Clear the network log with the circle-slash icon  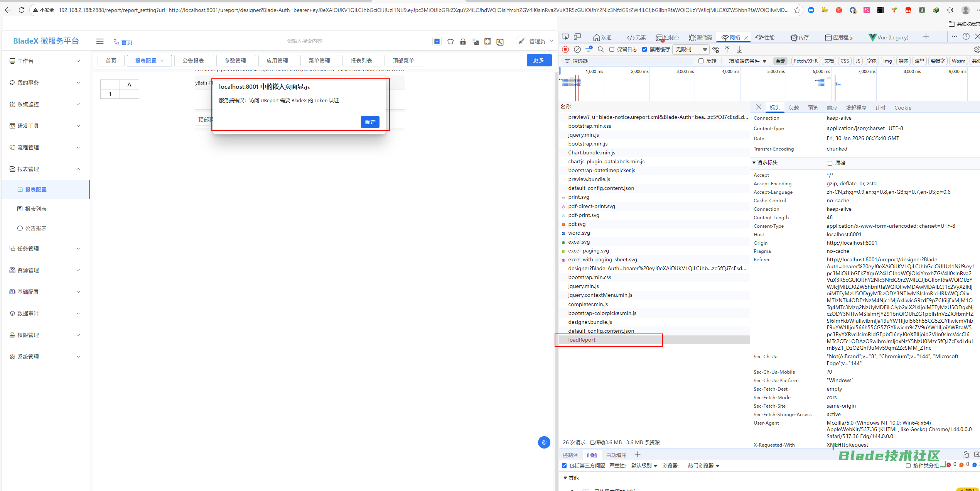tap(577, 49)
